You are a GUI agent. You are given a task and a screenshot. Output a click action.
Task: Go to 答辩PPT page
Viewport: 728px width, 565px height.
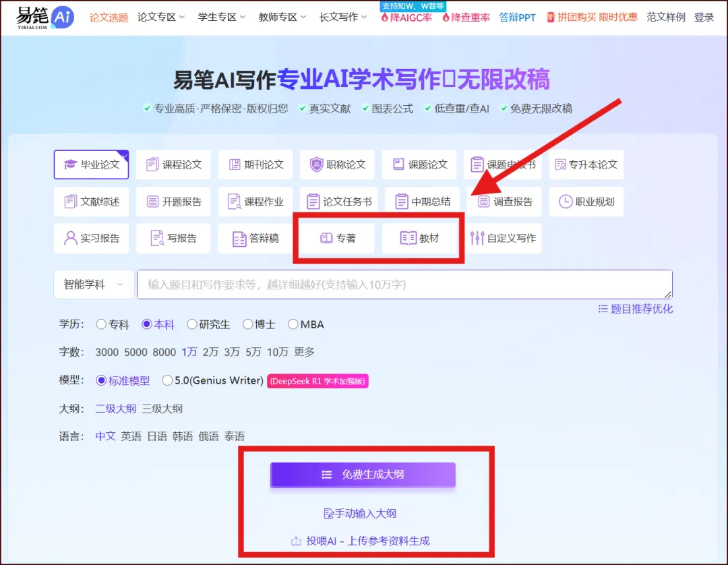pos(517,18)
